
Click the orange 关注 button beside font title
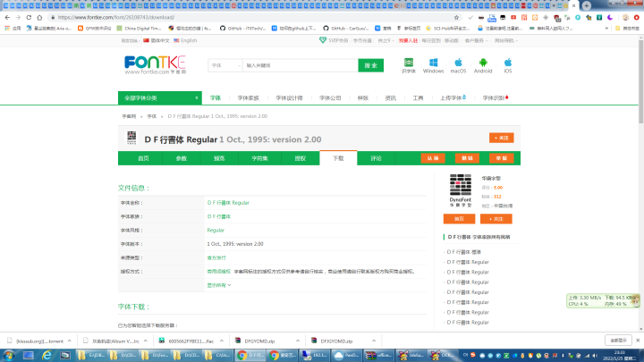pyautogui.click(x=501, y=138)
